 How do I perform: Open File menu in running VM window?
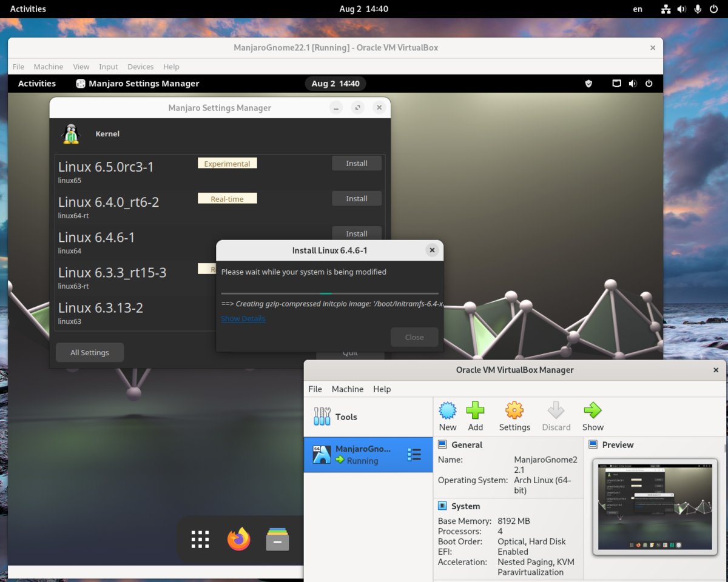coord(18,67)
